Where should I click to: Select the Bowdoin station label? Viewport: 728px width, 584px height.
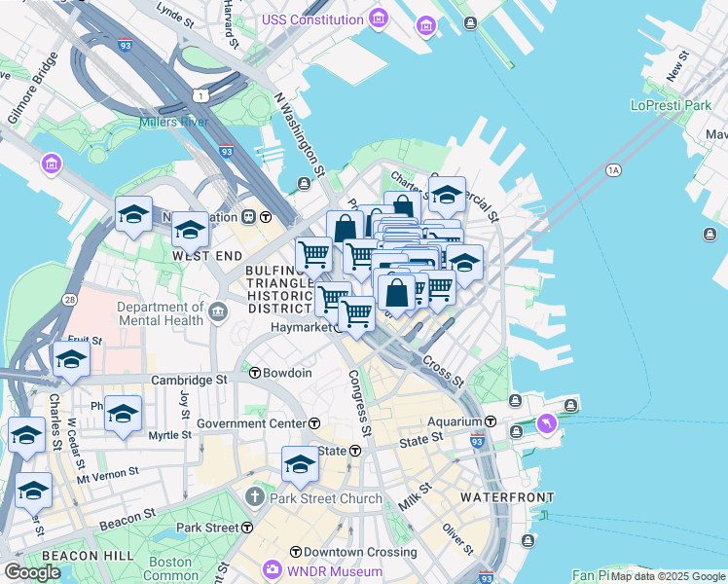click(x=287, y=373)
